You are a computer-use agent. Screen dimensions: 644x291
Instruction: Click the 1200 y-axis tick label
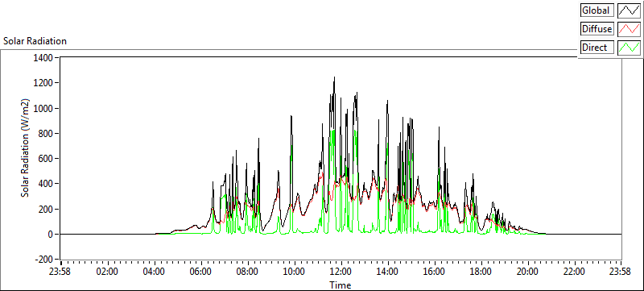45,83
